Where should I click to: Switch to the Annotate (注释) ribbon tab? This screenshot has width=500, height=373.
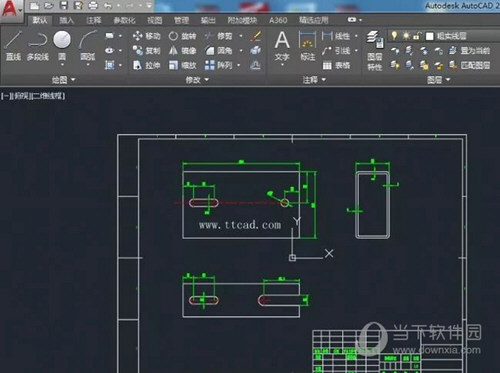coord(94,20)
